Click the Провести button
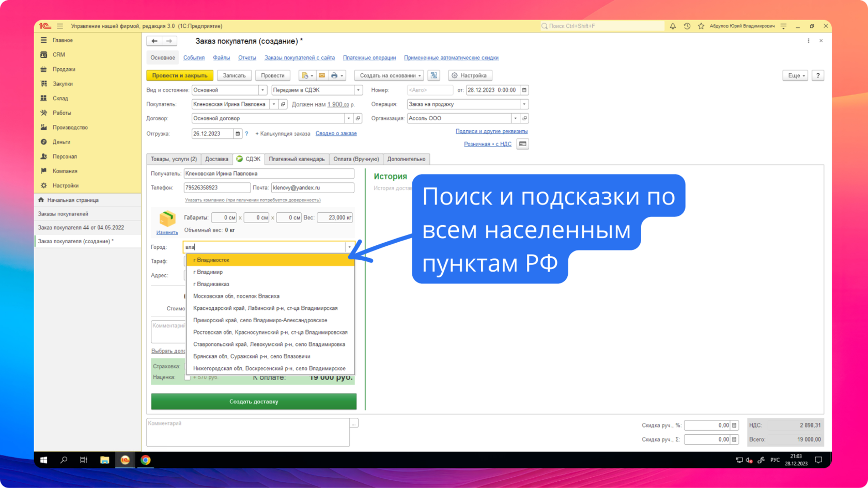Viewport: 868px width, 488px height. (x=273, y=75)
